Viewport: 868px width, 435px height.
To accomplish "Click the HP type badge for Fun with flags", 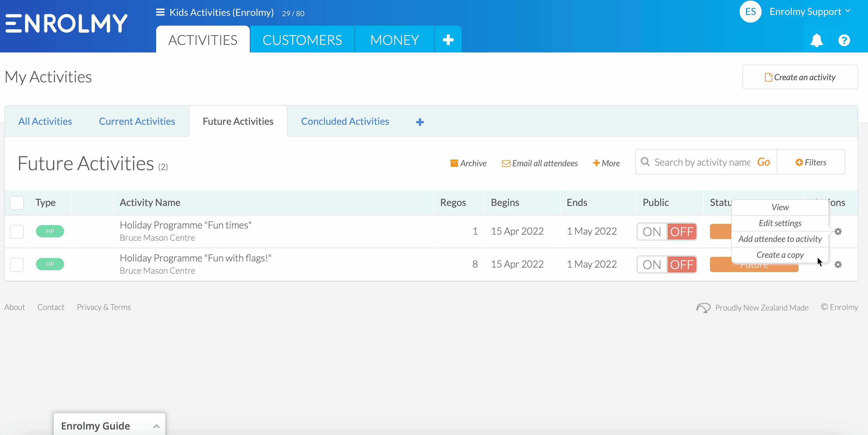I will coord(50,264).
